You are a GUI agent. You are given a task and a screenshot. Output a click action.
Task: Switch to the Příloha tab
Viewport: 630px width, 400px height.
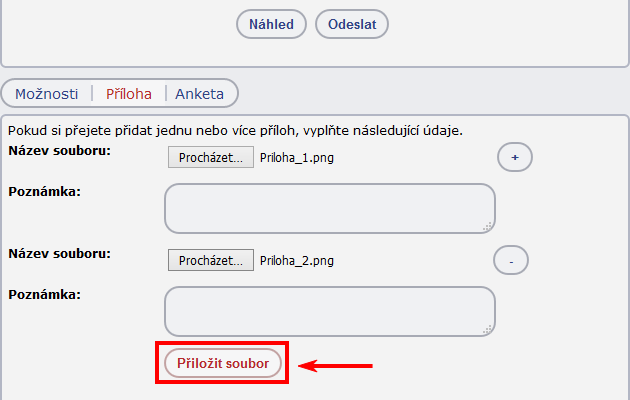pyautogui.click(x=129, y=94)
